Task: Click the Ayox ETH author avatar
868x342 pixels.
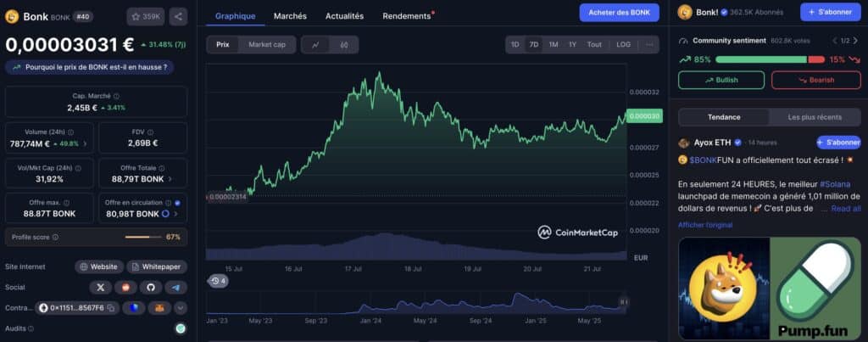Action: pyautogui.click(x=684, y=143)
